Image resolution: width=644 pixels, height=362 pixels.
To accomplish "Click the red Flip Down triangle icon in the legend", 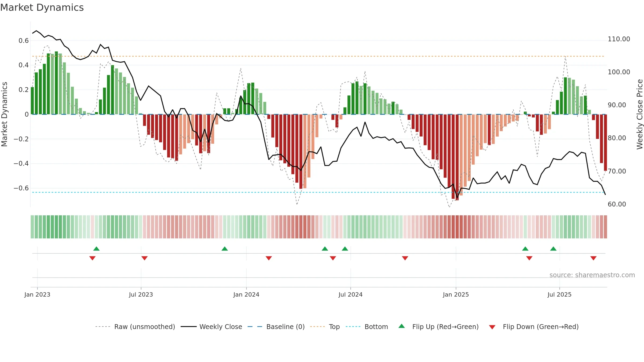I will pos(492,327).
